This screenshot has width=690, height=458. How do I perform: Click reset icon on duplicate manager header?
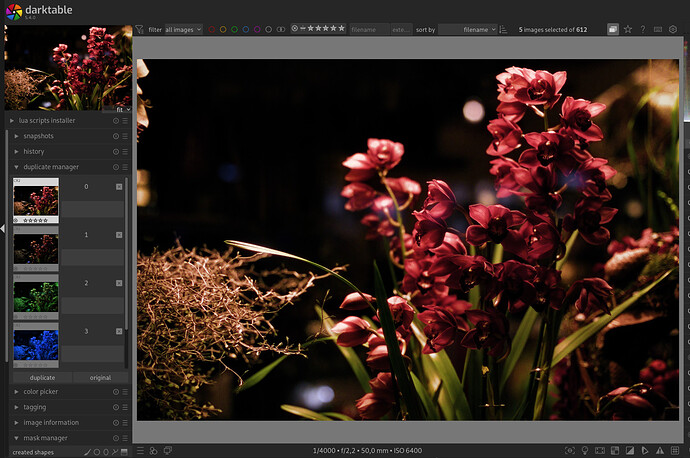pos(115,167)
